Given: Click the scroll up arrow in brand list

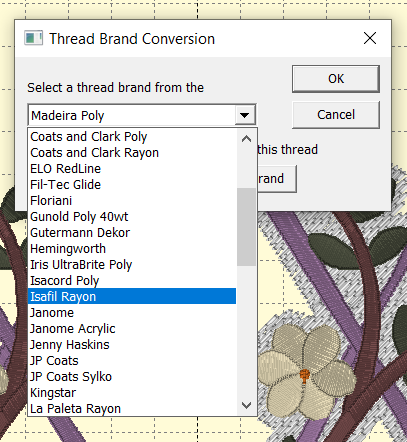Looking at the screenshot, I should pyautogui.click(x=246, y=139).
